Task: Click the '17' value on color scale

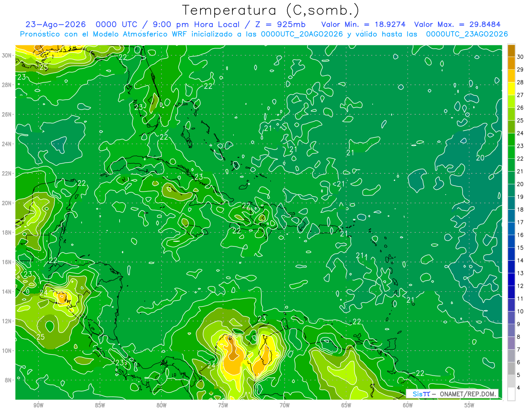Action: (x=520, y=222)
